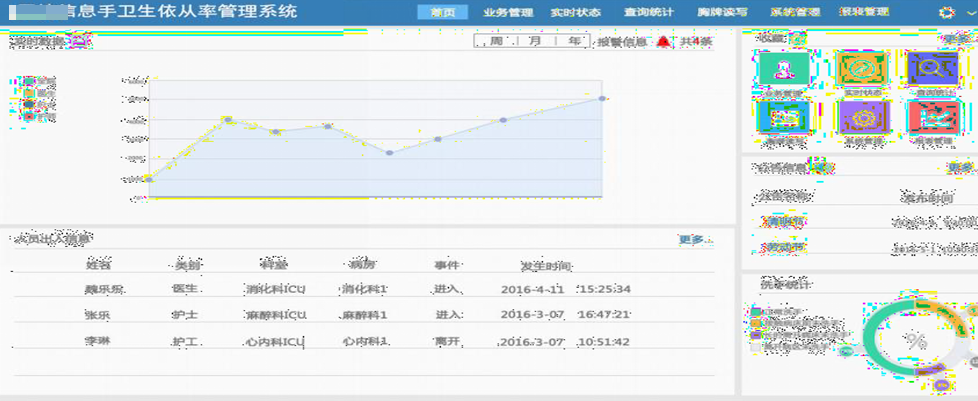The image size is (978, 401).
Task: Open 更多 in the 人员出入信息 panel
Action: (694, 239)
